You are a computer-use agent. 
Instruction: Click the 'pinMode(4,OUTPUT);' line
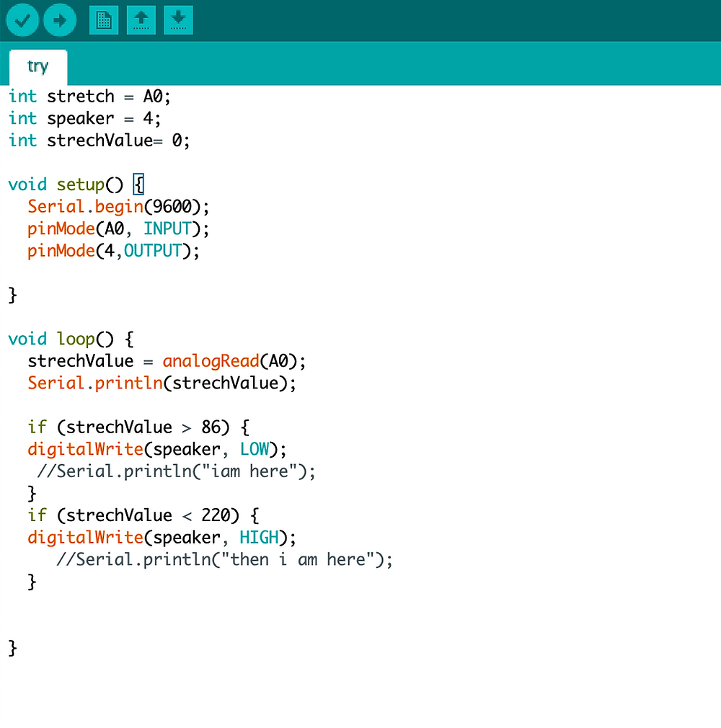[x=113, y=251]
